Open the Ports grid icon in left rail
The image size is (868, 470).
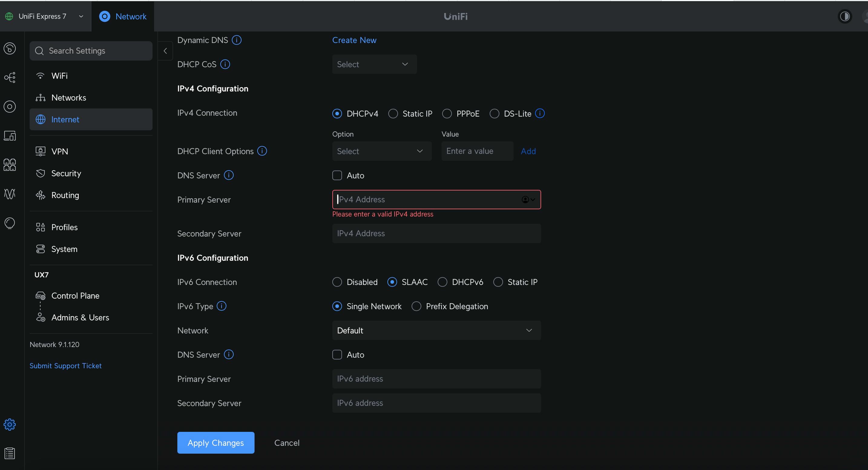(x=10, y=165)
